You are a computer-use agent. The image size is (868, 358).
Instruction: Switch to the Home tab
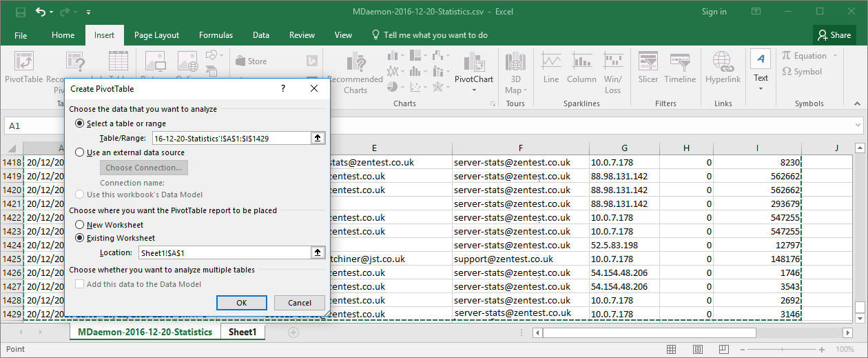click(x=63, y=35)
